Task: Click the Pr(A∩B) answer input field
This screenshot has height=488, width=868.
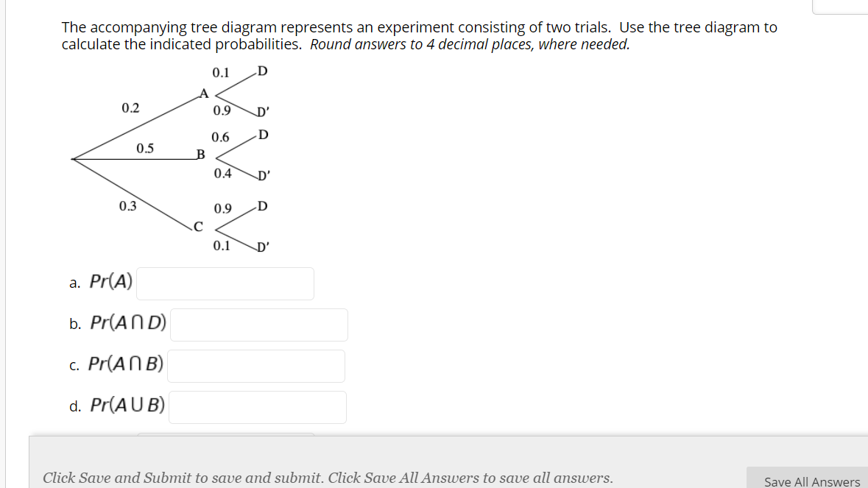Action: point(255,366)
